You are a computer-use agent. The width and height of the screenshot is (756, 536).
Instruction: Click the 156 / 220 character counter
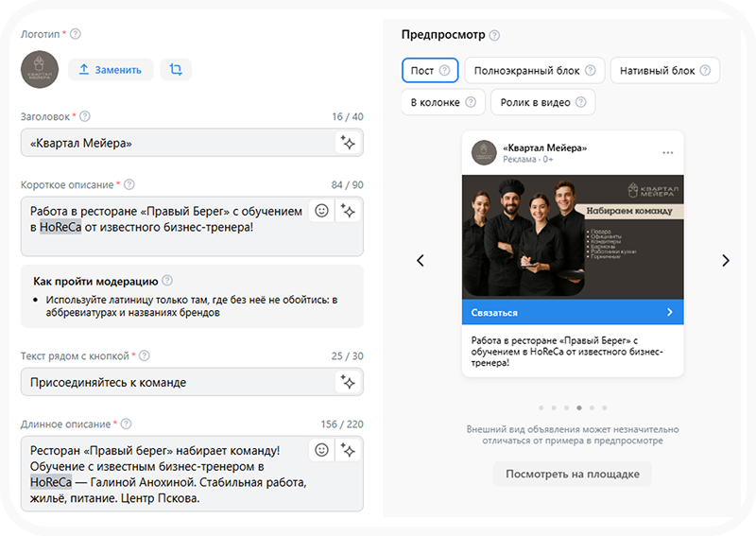(342, 424)
